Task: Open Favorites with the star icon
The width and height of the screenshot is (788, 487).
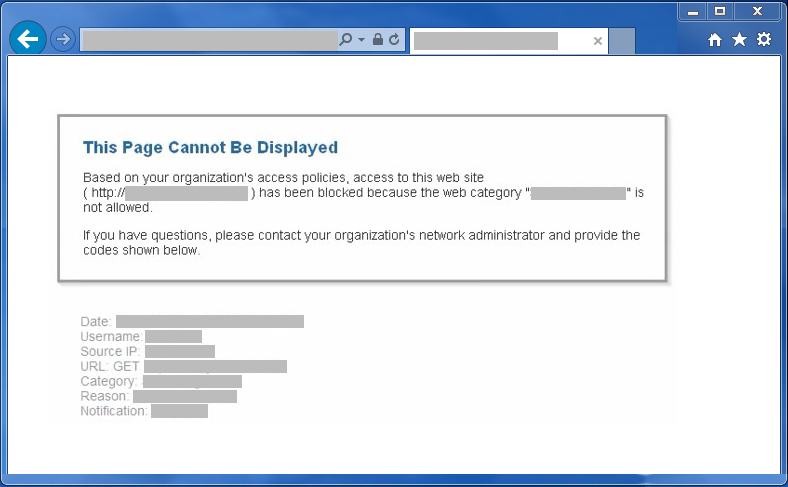Action: pos(739,40)
